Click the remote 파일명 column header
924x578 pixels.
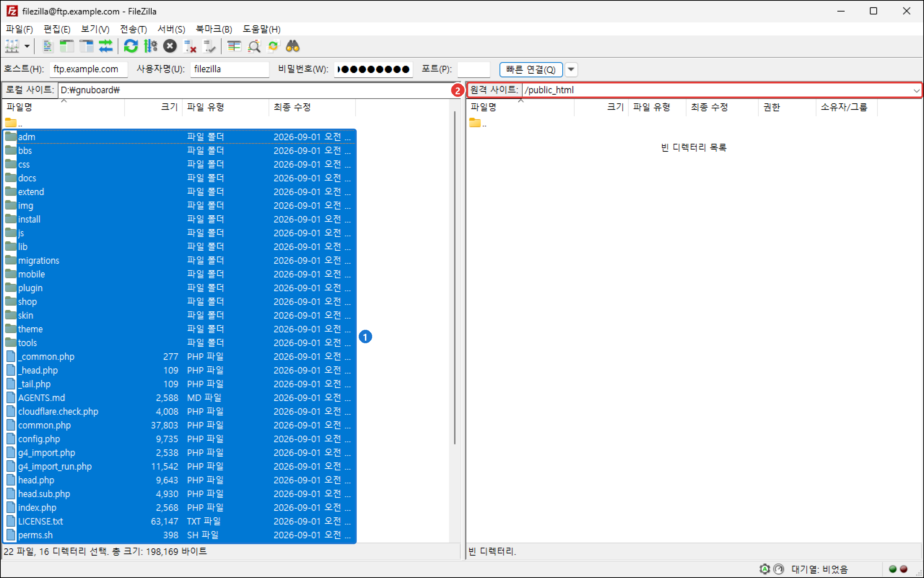(x=520, y=107)
